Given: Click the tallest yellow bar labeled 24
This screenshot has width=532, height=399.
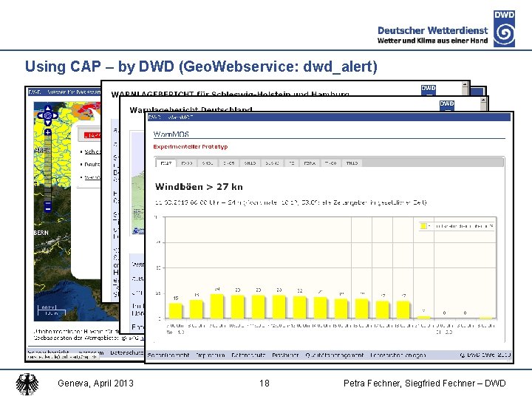Looking at the screenshot, I should tap(217, 306).
